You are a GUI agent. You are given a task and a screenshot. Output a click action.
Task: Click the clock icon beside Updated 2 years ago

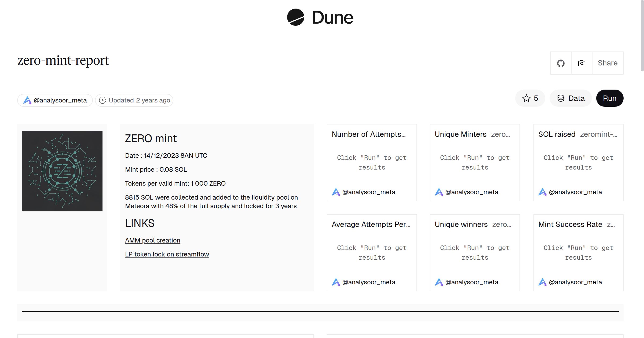pyautogui.click(x=102, y=100)
